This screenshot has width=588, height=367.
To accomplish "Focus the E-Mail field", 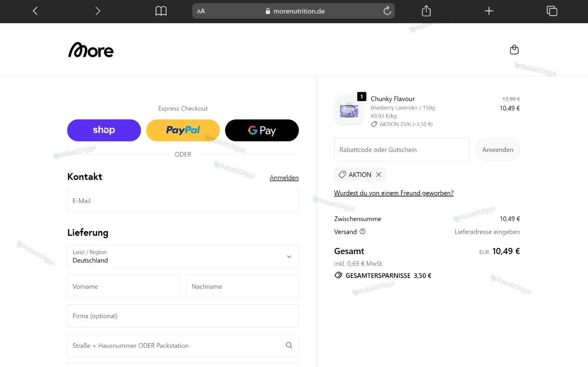I will click(x=183, y=200).
